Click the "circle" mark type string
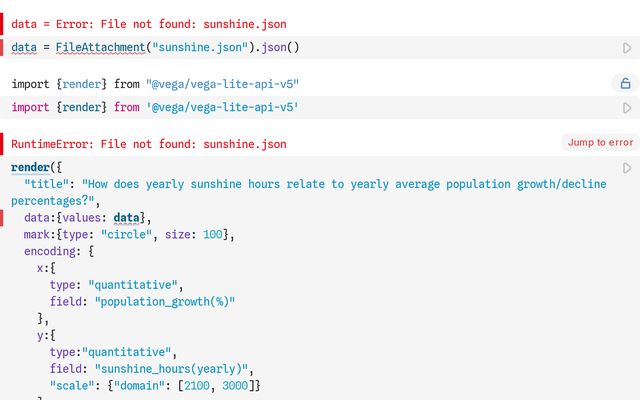This screenshot has height=400, width=640. (x=129, y=234)
